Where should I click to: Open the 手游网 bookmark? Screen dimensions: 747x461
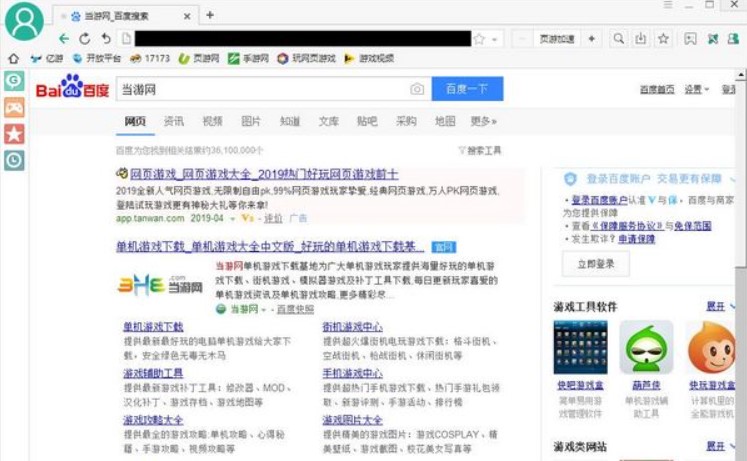(x=248, y=58)
